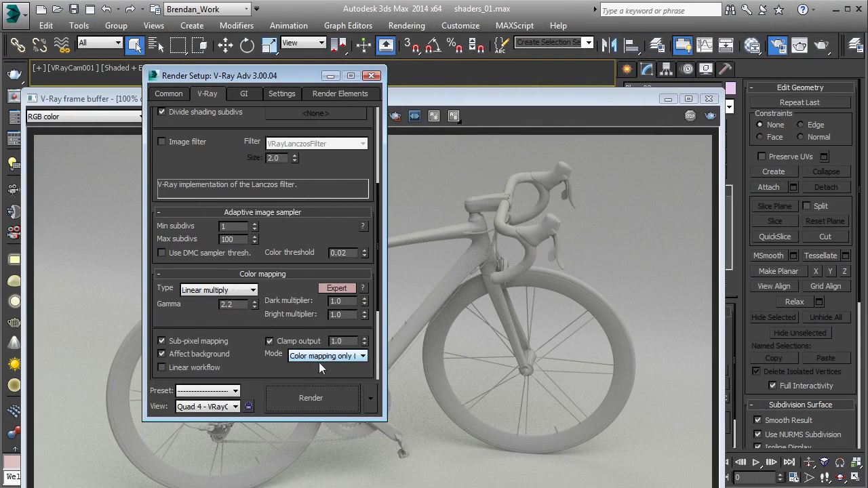Open the Create panel star tab
Viewport: 868px width, 488px height.
pyautogui.click(x=627, y=69)
